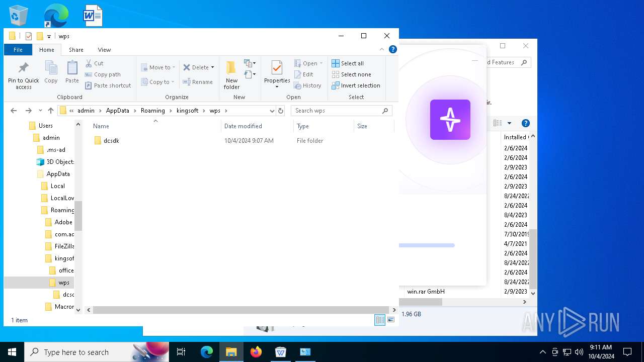
Task: Click the Paste icon in the ribbon
Action: [72, 72]
